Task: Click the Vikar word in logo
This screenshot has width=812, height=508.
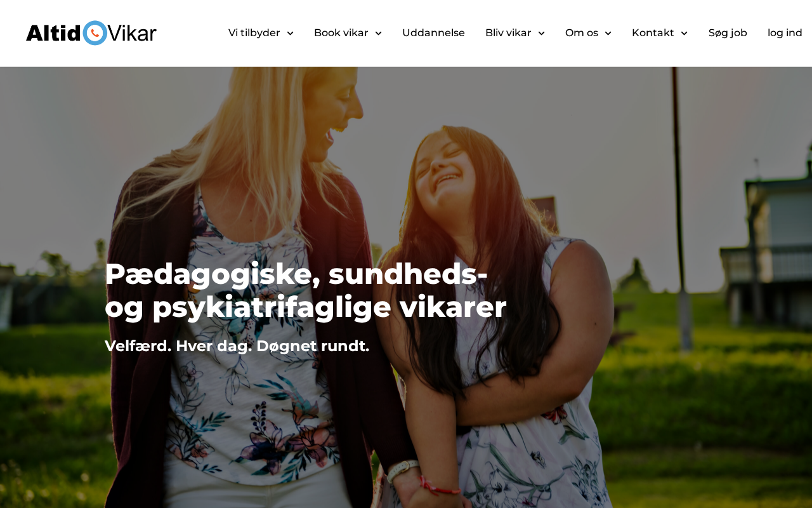Action: tap(132, 33)
